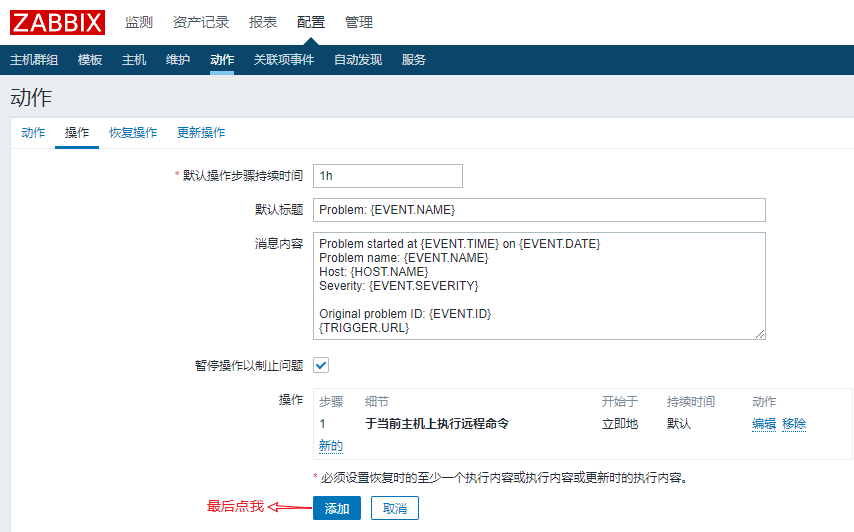Go to 模板 submenu

click(x=90, y=60)
